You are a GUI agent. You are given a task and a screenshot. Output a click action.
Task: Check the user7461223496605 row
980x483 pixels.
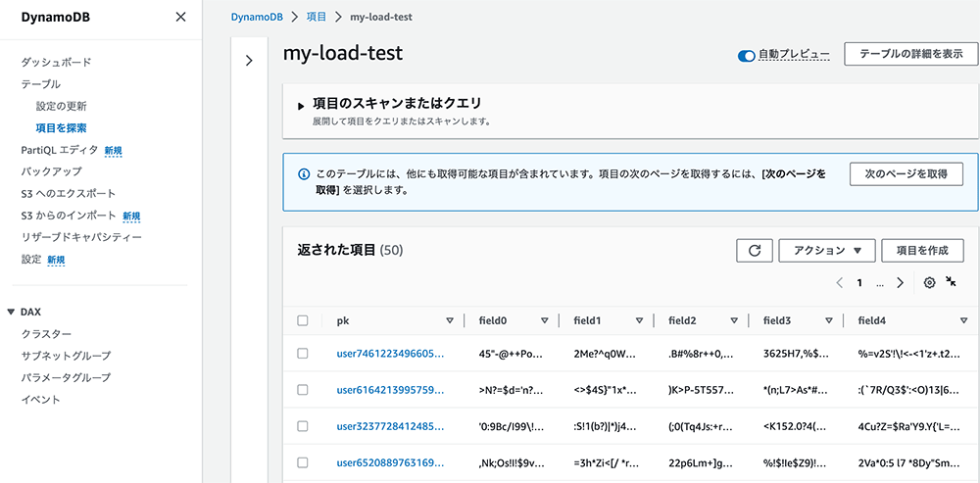point(303,354)
